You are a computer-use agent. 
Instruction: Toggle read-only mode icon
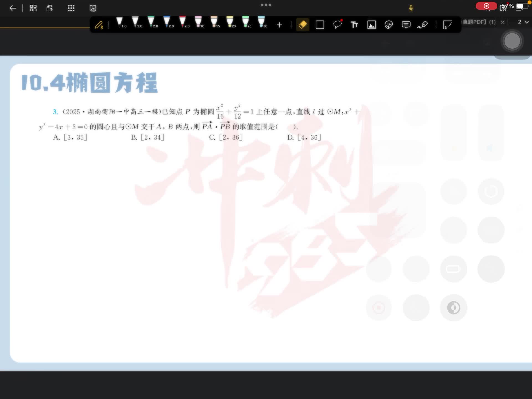[93, 8]
